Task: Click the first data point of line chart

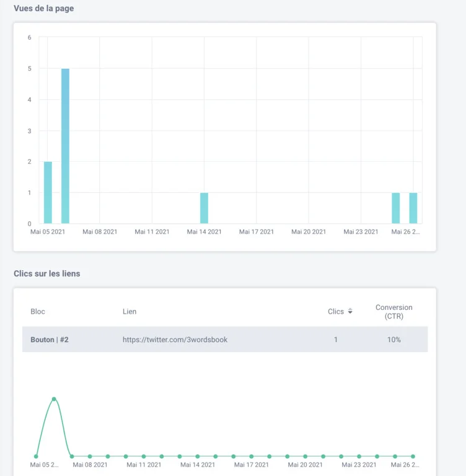Action: (36, 456)
